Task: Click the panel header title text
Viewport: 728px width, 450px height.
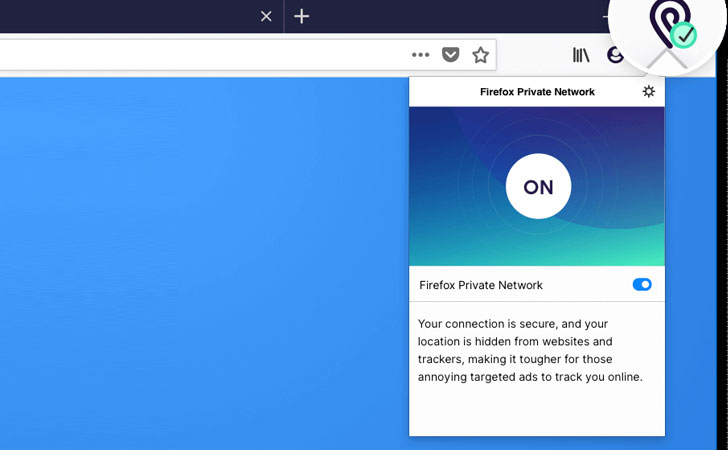Action: tap(537, 92)
